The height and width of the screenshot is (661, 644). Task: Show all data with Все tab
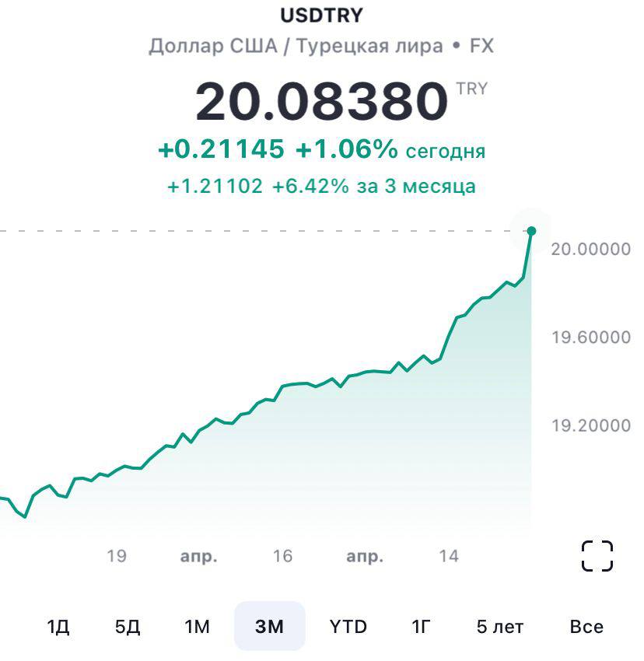pos(586,627)
